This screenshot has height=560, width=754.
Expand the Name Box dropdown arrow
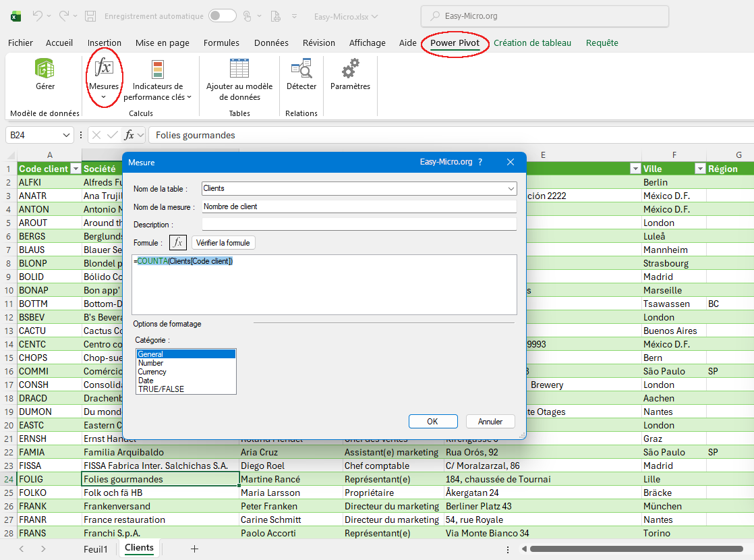point(67,135)
